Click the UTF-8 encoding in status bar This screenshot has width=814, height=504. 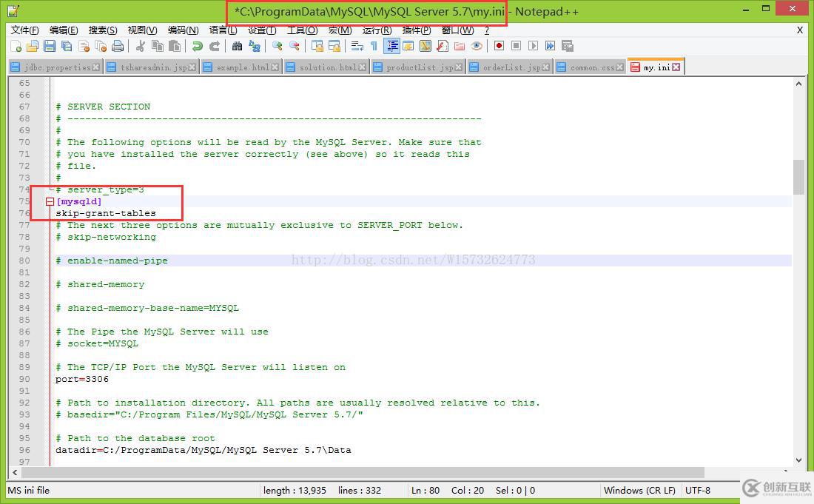click(698, 490)
